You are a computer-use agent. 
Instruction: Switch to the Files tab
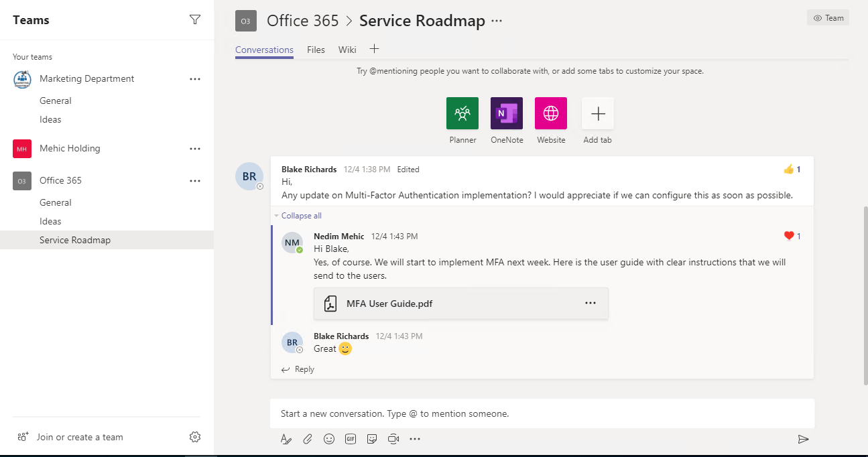point(316,50)
